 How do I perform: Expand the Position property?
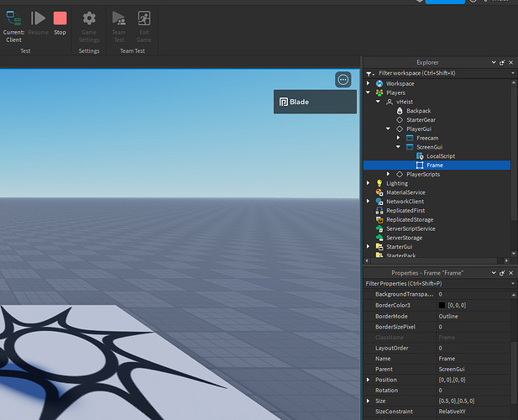[x=369, y=380]
